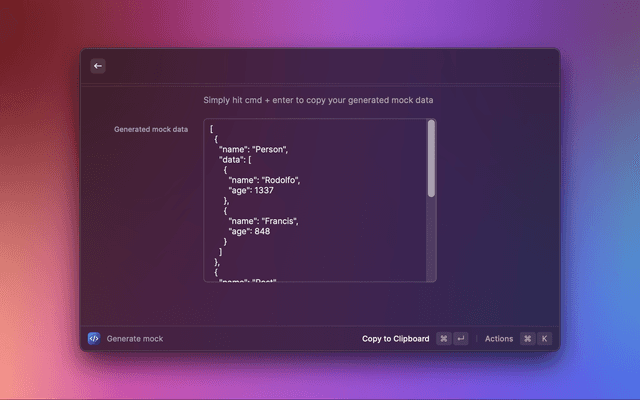The image size is (640, 400).
Task: Click the back arrow button
Action: click(98, 66)
